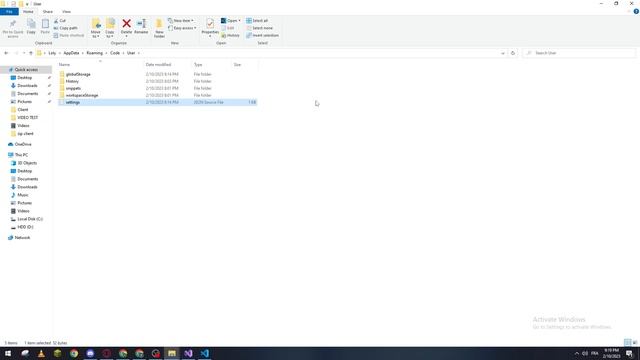Open Network in navigation pane
Image resolution: width=640 pixels, height=360 pixels.
point(22,238)
